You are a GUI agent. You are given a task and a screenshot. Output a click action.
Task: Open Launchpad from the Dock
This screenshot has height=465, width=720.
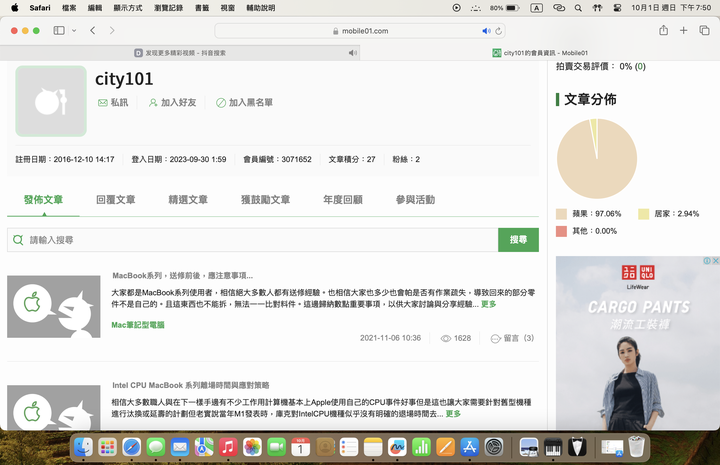[x=107, y=447]
